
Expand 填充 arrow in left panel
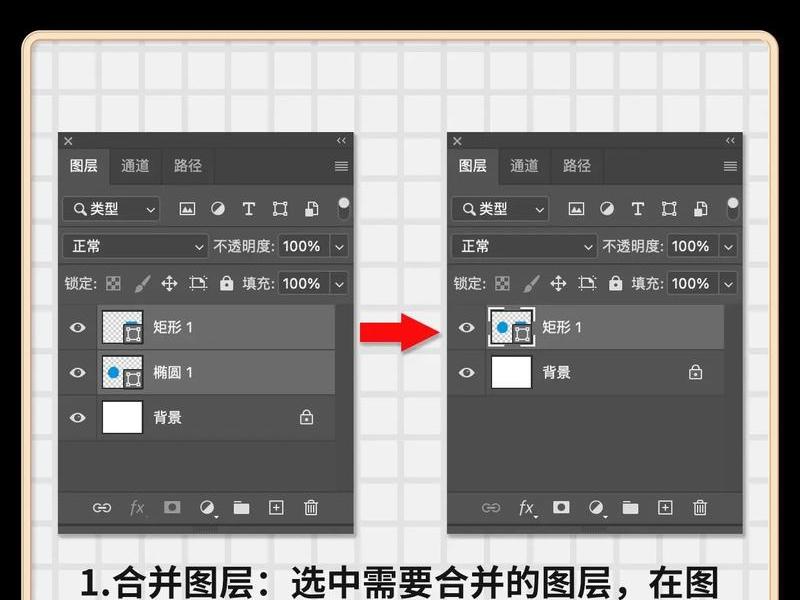339,284
